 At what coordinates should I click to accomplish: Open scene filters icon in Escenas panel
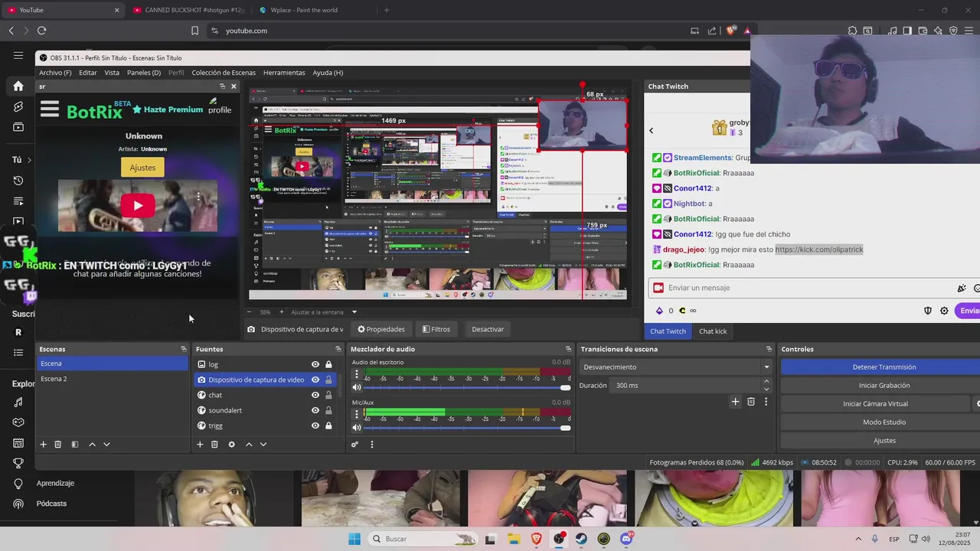point(75,444)
